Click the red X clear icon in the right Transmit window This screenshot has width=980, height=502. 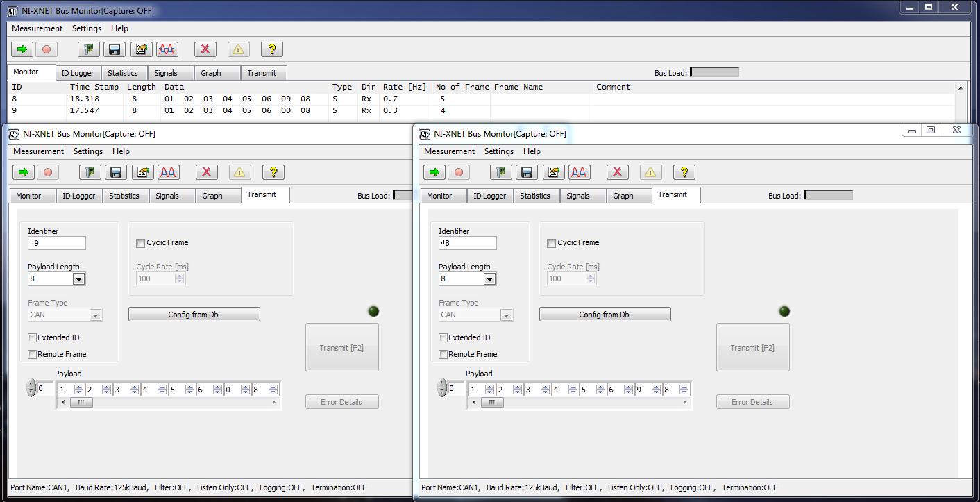617,172
